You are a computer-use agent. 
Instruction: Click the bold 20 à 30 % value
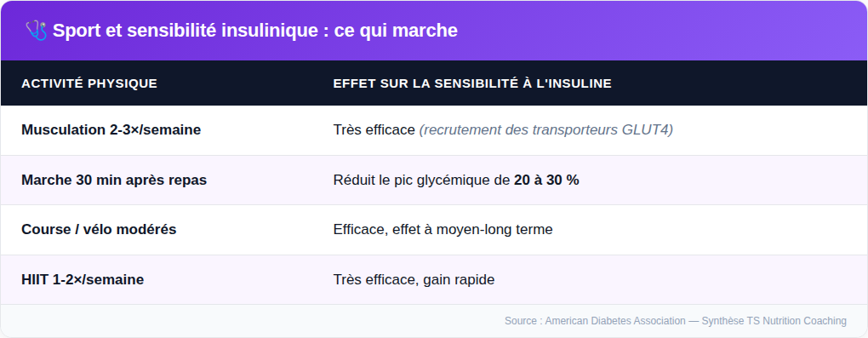546,180
